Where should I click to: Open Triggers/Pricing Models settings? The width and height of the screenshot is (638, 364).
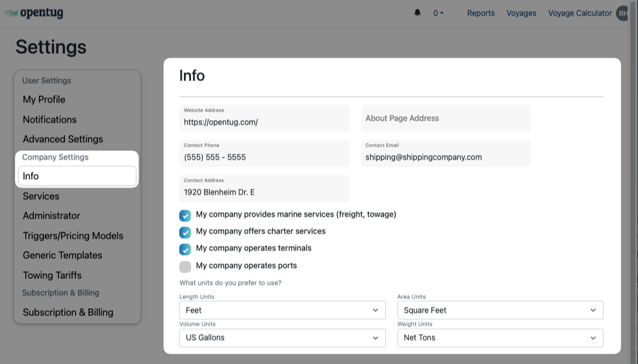pos(73,236)
